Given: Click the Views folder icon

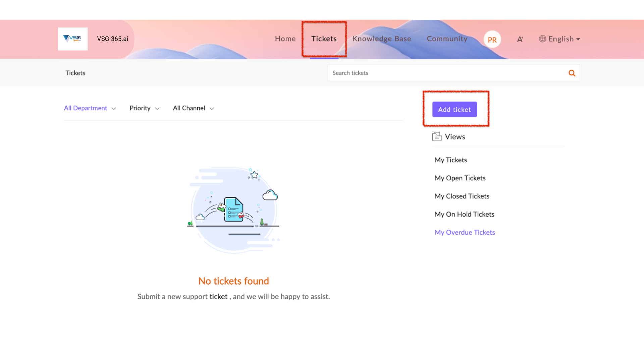Looking at the screenshot, I should pyautogui.click(x=437, y=136).
